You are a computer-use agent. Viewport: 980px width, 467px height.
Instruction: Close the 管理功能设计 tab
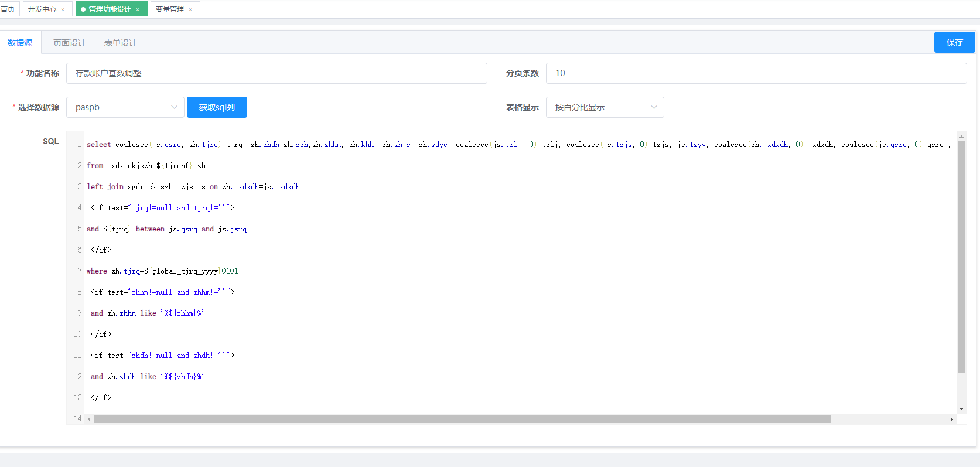point(138,9)
